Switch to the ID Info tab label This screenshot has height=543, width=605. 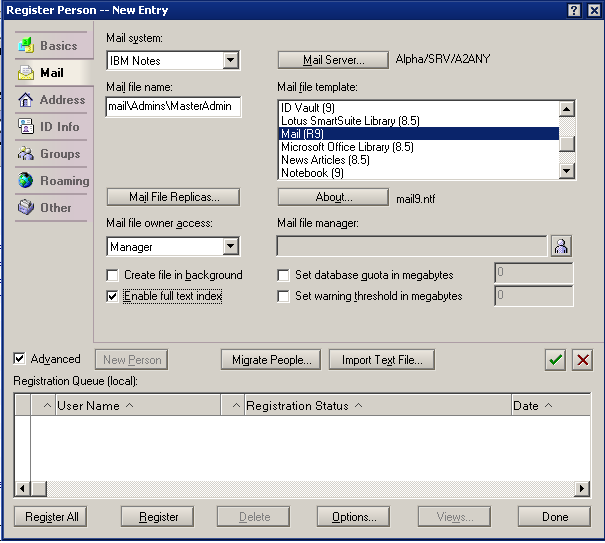(59, 127)
